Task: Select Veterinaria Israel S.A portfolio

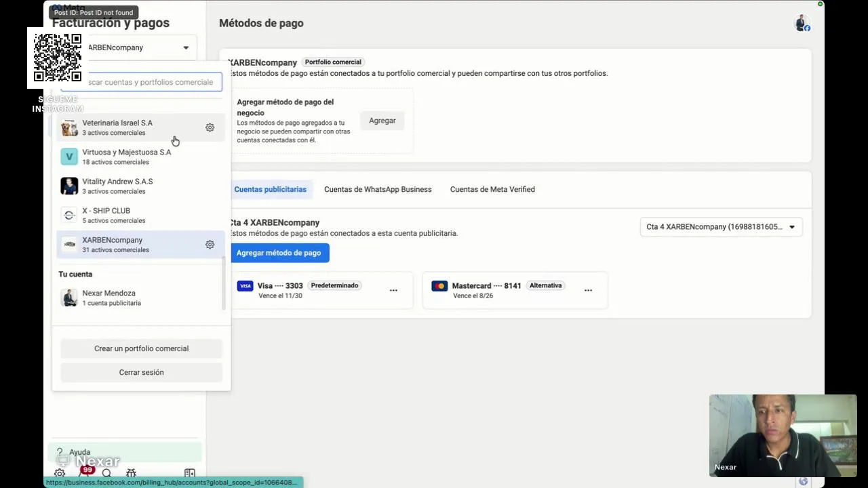Action: point(140,127)
